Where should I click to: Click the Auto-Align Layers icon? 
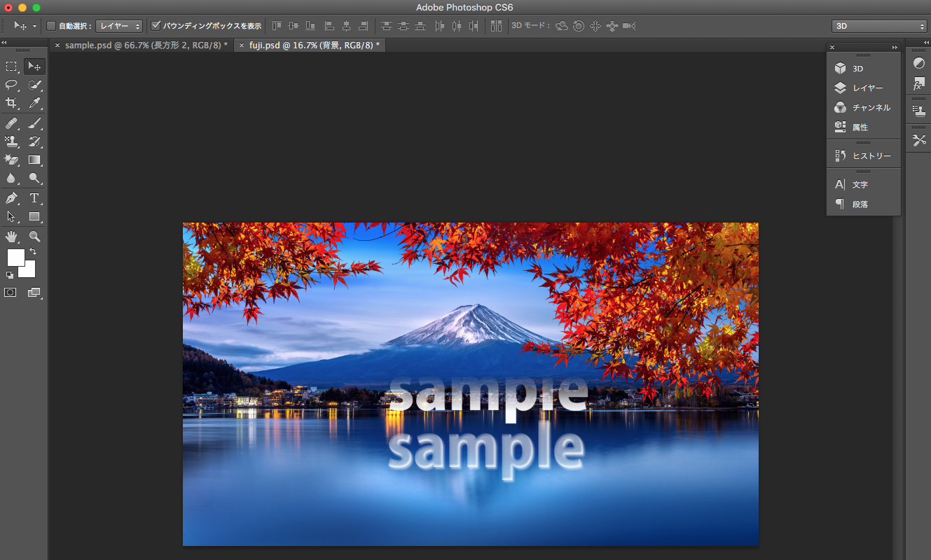[x=496, y=26]
